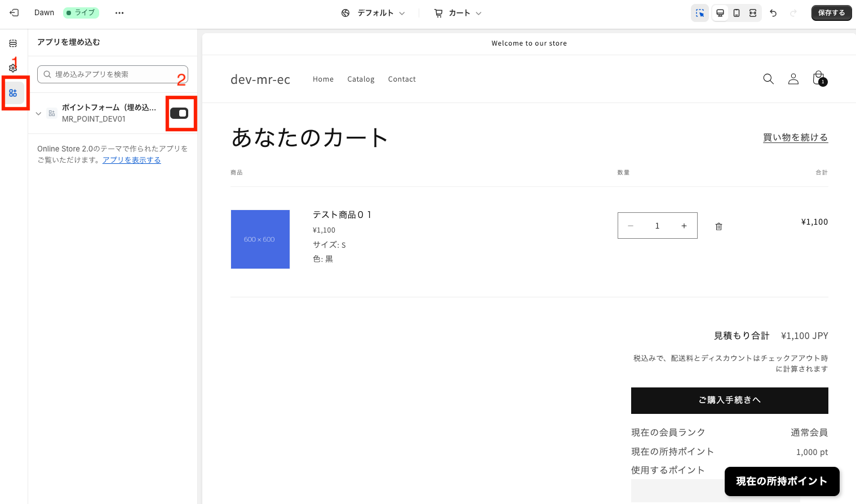Click the dev-mr-ec store logo

point(260,79)
